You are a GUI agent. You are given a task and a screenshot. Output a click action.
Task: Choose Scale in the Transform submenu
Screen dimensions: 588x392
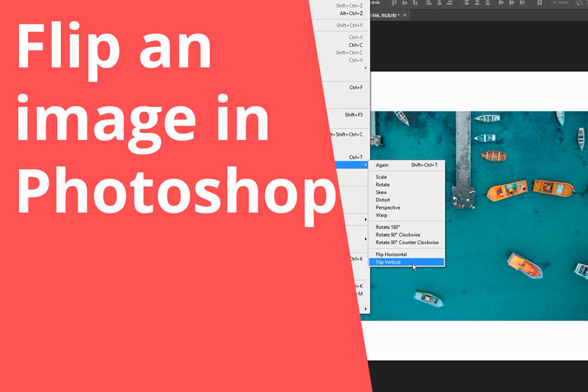pos(407,176)
